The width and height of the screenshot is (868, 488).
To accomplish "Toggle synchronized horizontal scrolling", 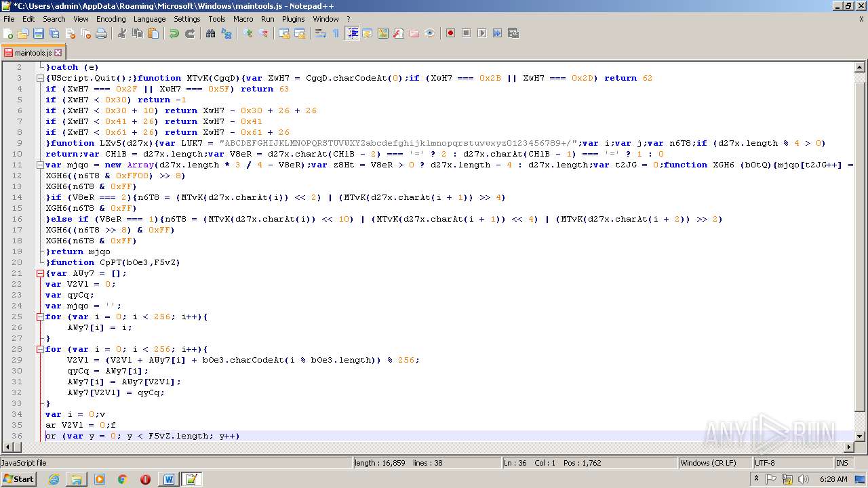I will point(300,33).
